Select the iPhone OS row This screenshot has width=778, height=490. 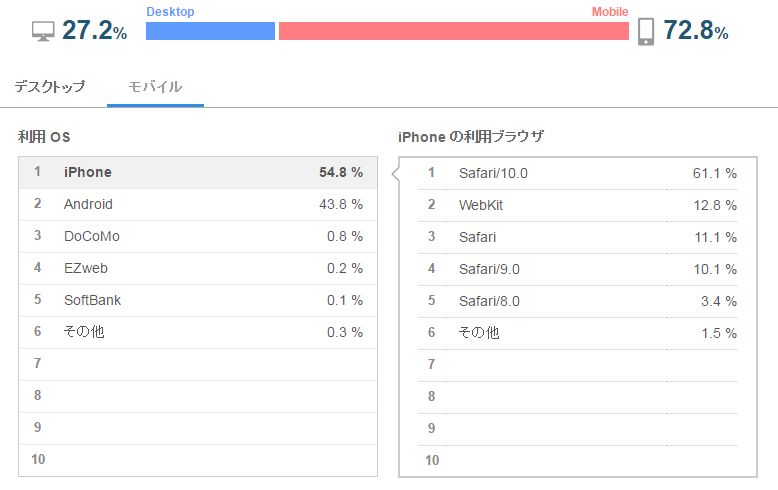point(198,172)
